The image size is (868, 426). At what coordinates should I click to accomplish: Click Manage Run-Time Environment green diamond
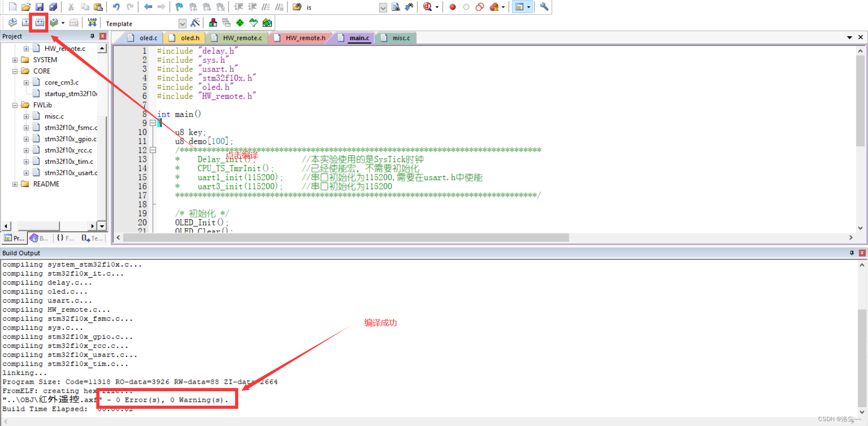(x=240, y=23)
